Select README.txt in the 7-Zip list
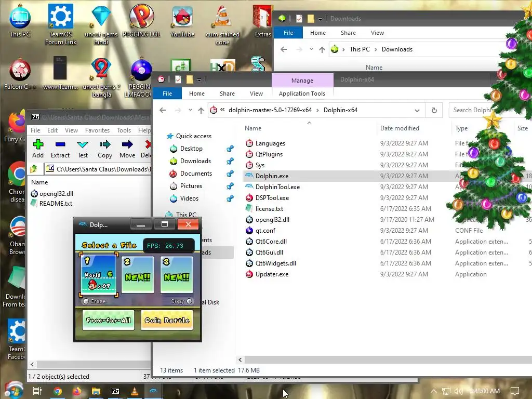The image size is (532, 399). pyautogui.click(x=56, y=204)
